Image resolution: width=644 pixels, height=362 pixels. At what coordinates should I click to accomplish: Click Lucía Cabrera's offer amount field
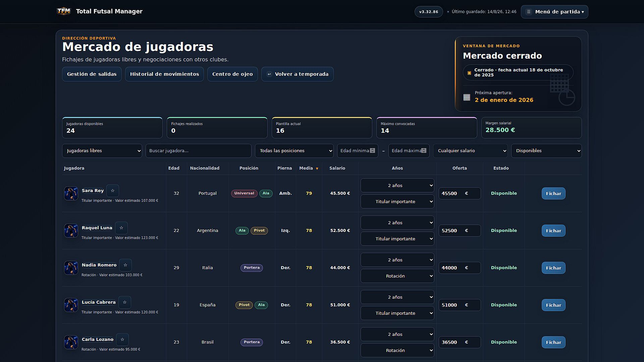pyautogui.click(x=460, y=305)
